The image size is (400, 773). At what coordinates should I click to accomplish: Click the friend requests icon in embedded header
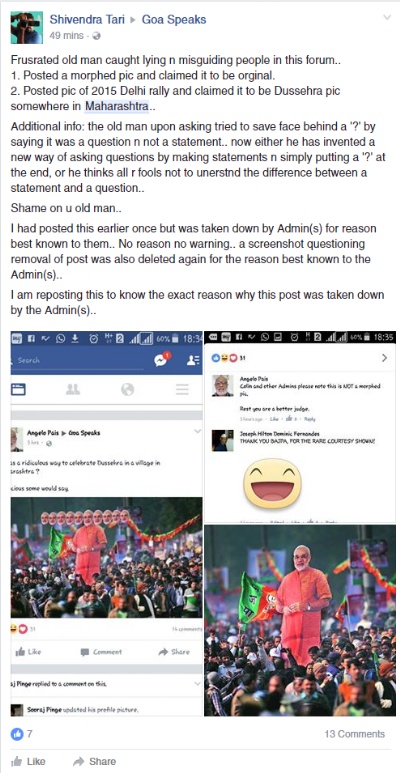[x=193, y=361]
